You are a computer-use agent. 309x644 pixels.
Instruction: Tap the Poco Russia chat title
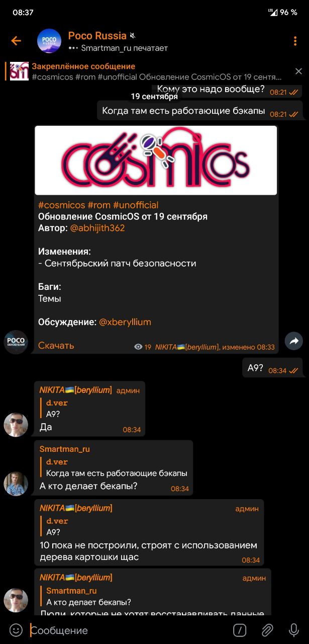97,36
